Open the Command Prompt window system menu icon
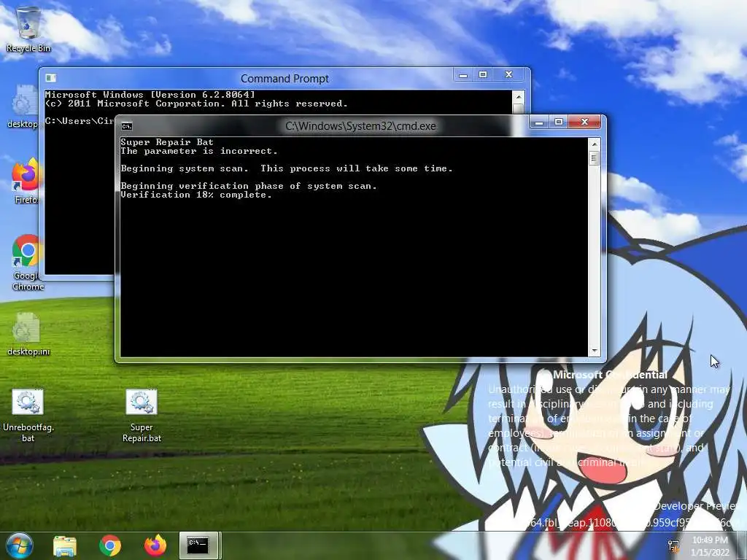The width and height of the screenshot is (747, 560). 50,78
